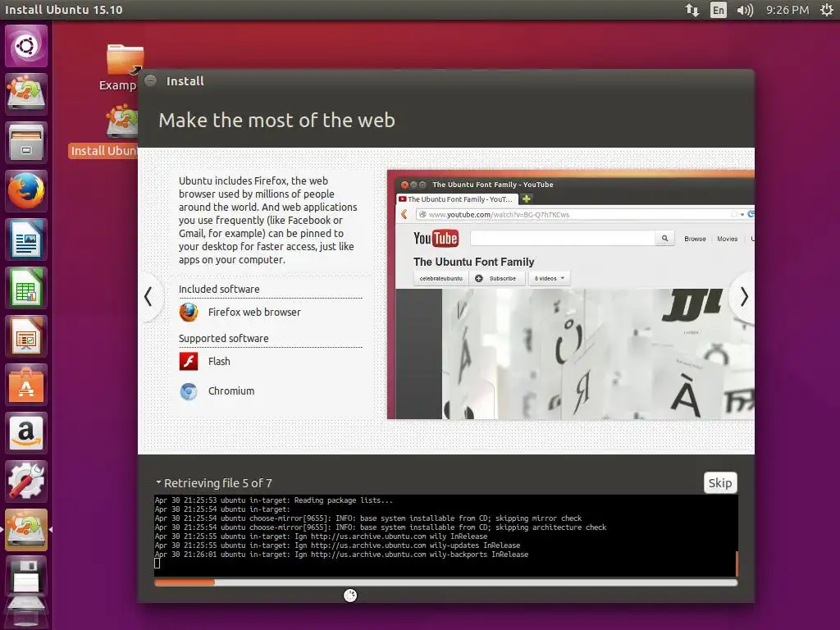Image resolution: width=840 pixels, height=630 pixels.
Task: Open the Files manager from launcher
Action: pyautogui.click(x=25, y=143)
